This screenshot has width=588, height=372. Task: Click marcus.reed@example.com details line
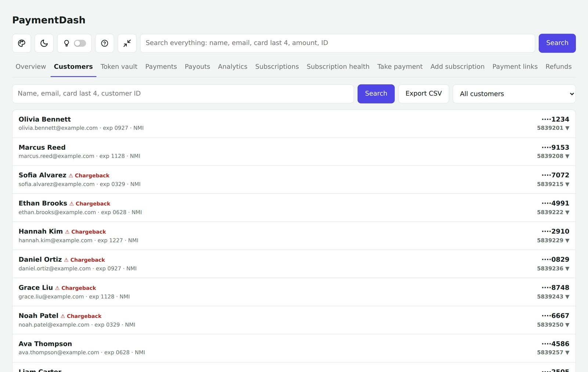pyautogui.click(x=79, y=156)
